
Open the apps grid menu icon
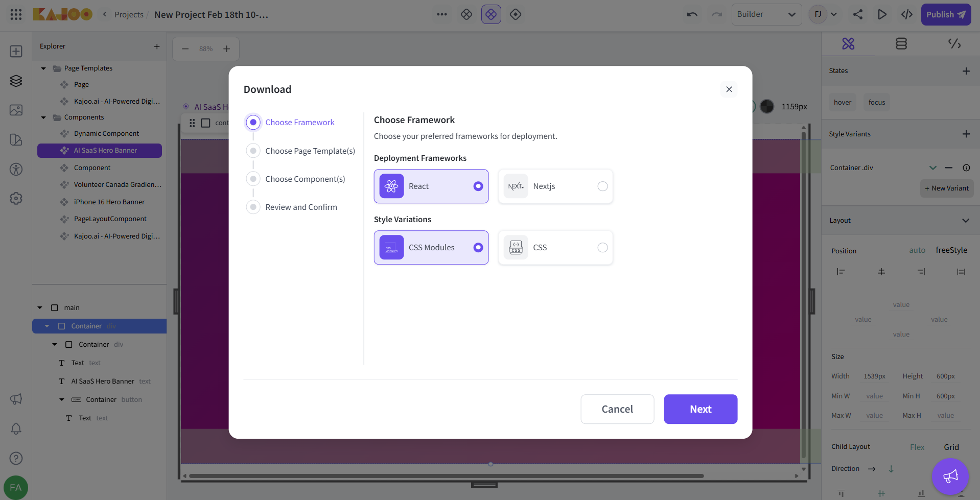click(x=16, y=14)
